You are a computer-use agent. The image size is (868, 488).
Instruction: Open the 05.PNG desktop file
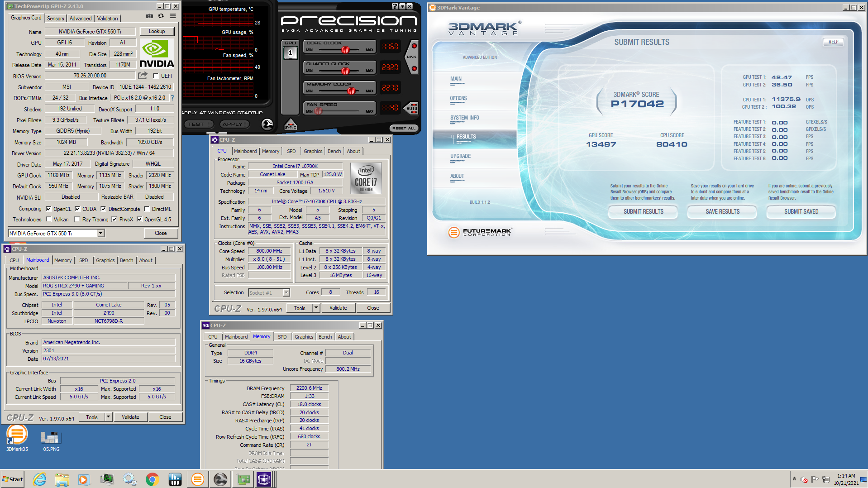click(51, 441)
